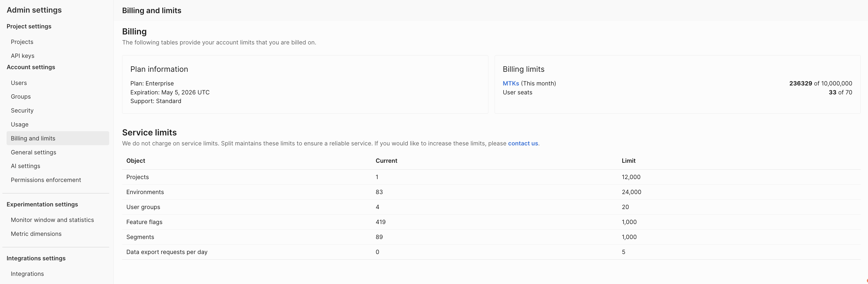Open the Users account settings
Viewport: 868px width, 284px height.
(x=19, y=83)
